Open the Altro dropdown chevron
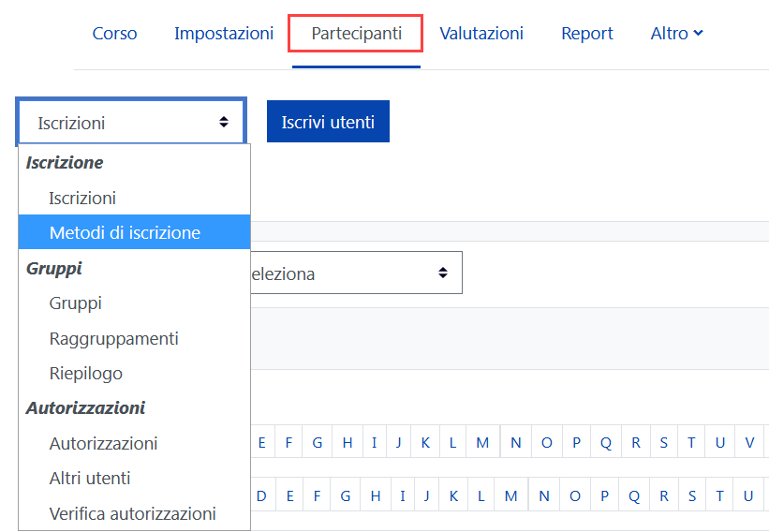 699,33
